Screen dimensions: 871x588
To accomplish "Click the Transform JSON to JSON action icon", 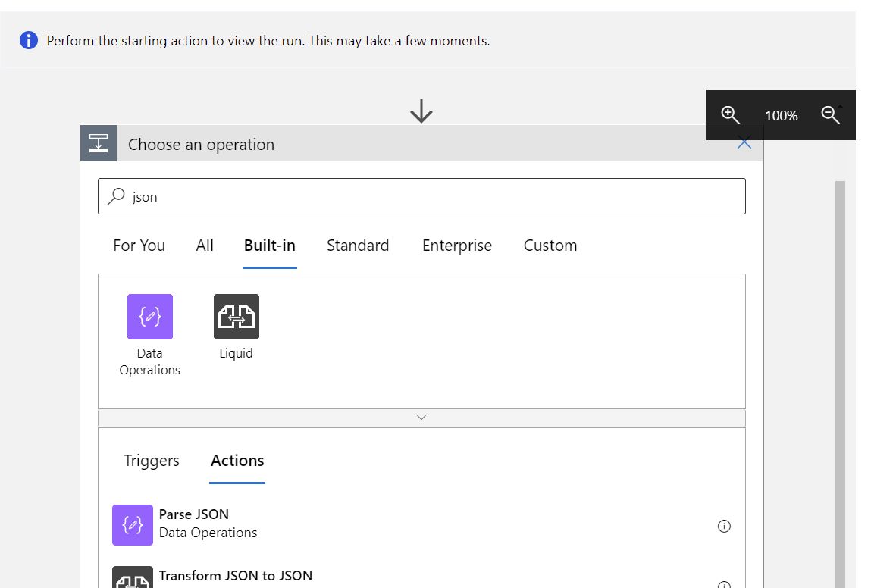I will [132, 580].
